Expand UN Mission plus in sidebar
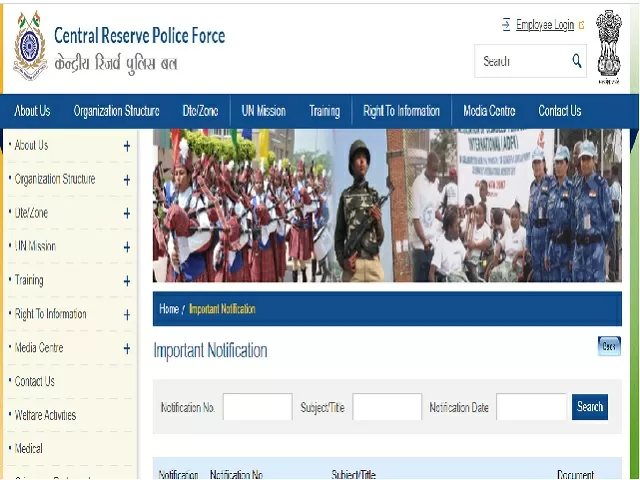 pyautogui.click(x=127, y=247)
